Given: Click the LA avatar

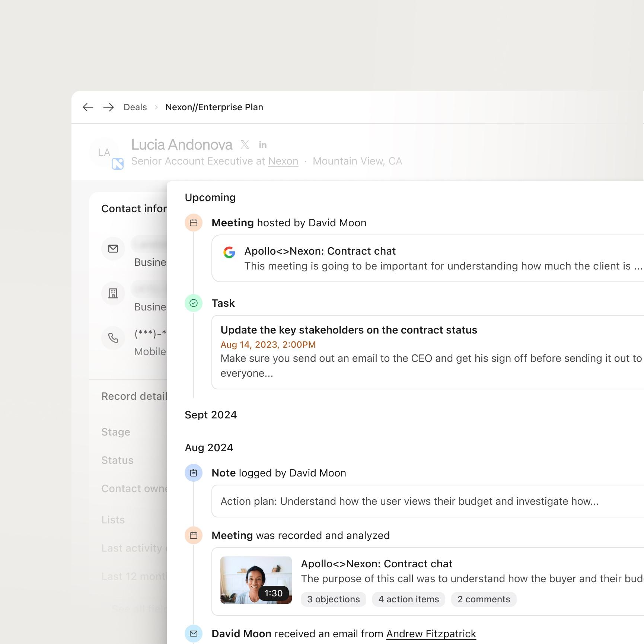Looking at the screenshot, I should pyautogui.click(x=104, y=152).
